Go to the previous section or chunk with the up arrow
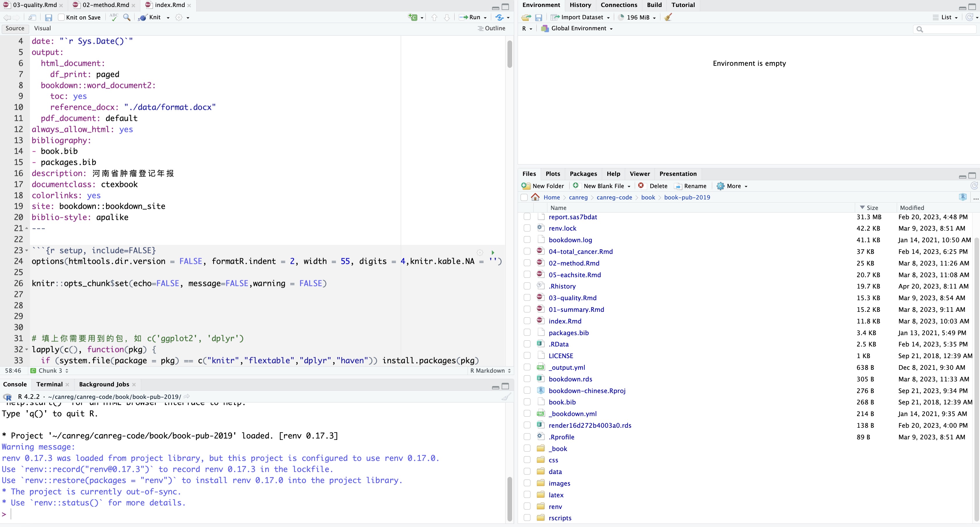This screenshot has width=980, height=527. click(434, 17)
